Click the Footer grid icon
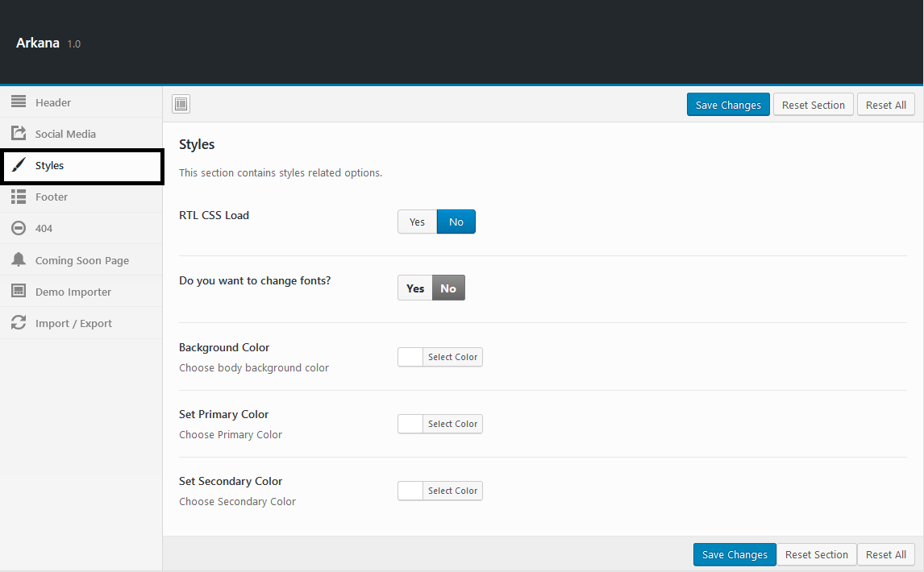Viewport: 924px width, 572px height. pyautogui.click(x=19, y=197)
